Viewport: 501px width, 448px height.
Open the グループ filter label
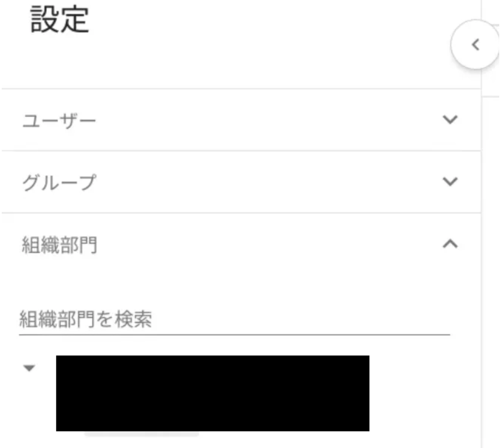59,182
